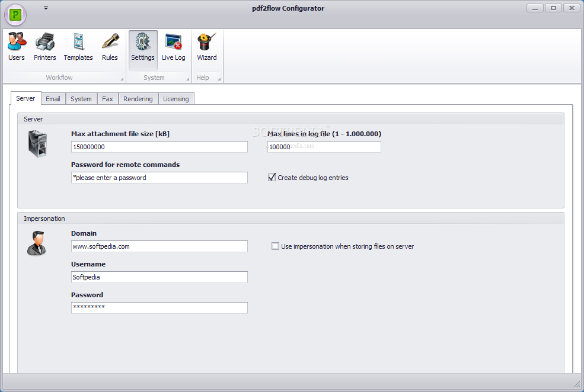Switch to the Rendering tab

[x=138, y=99]
